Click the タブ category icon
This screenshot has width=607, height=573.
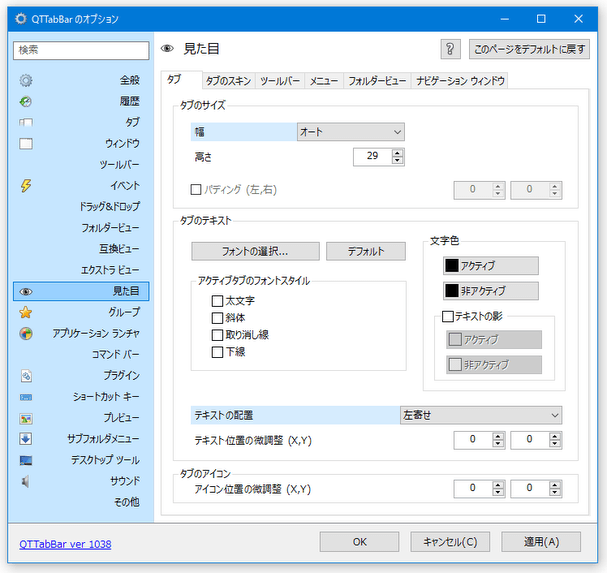tap(26, 123)
